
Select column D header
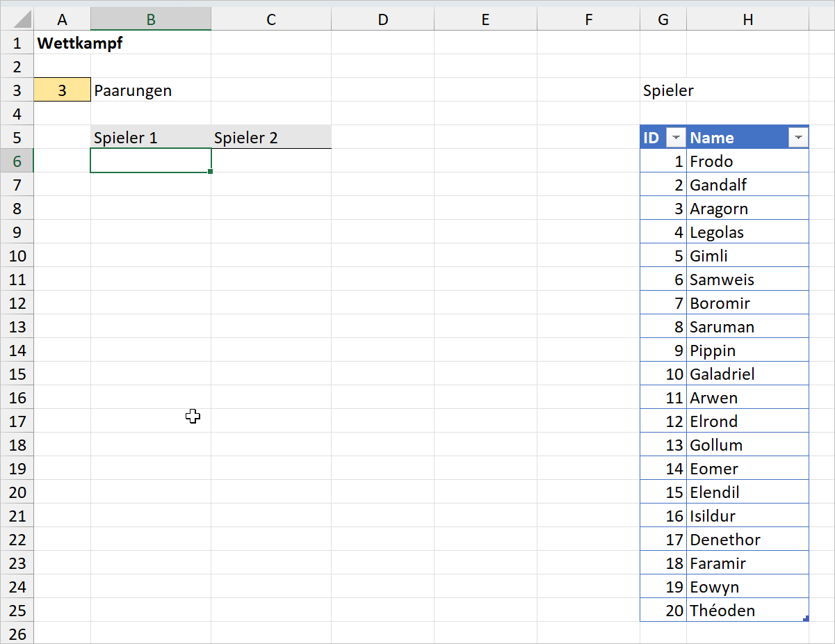(x=382, y=19)
